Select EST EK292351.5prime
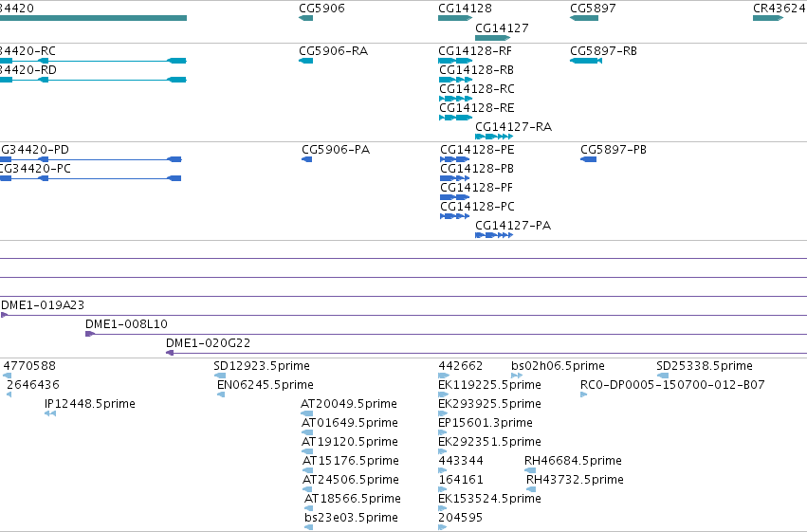The height and width of the screenshot is (532, 807). click(x=443, y=451)
